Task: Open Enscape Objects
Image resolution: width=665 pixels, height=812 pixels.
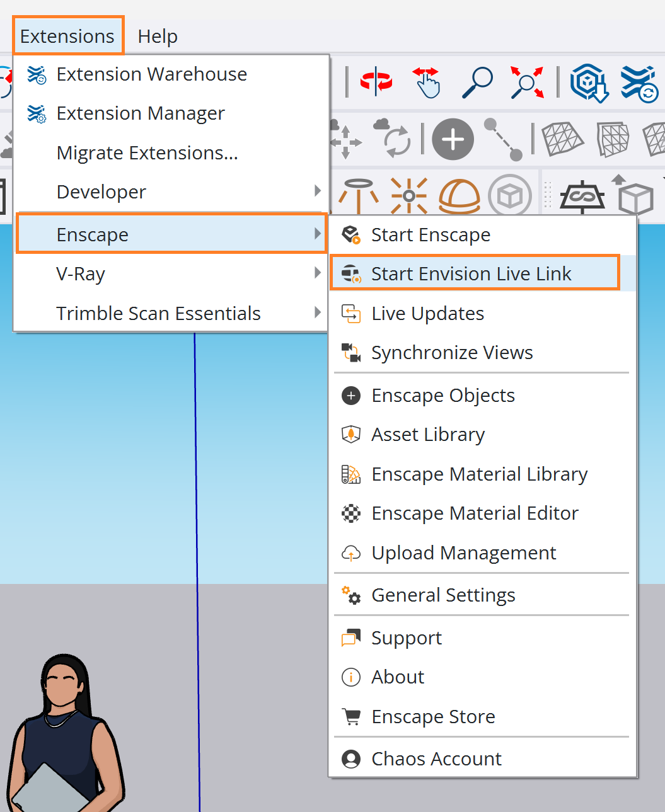Action: [482, 396]
